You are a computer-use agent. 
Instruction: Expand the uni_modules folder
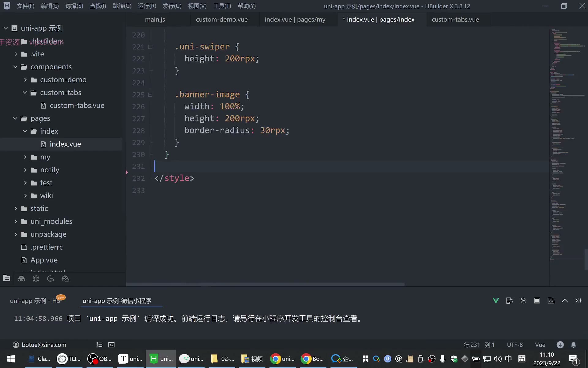pyautogui.click(x=16, y=221)
